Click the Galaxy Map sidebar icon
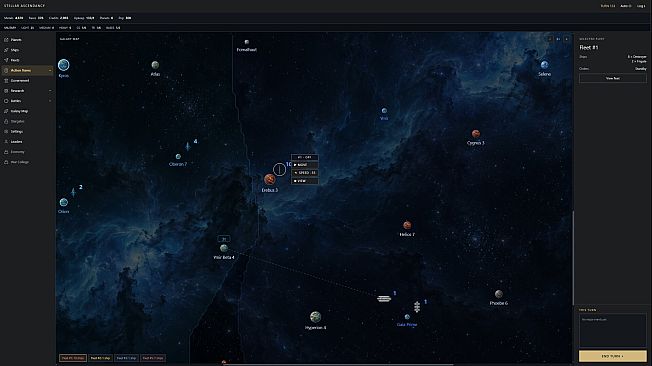 click(6, 111)
